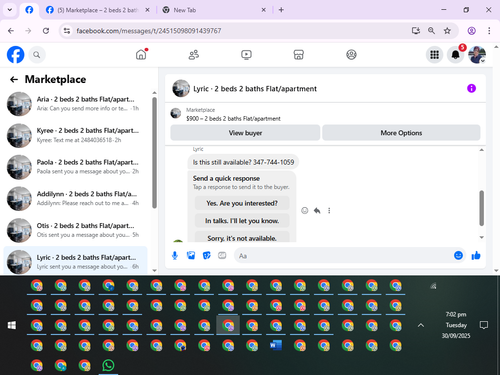Open the Windows Start button
The height and width of the screenshot is (375, 500).
click(12, 325)
